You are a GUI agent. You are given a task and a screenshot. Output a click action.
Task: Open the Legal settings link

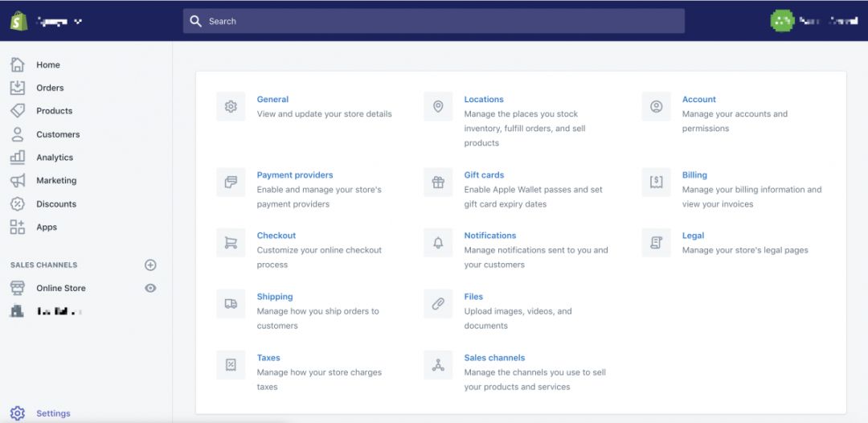coord(693,236)
